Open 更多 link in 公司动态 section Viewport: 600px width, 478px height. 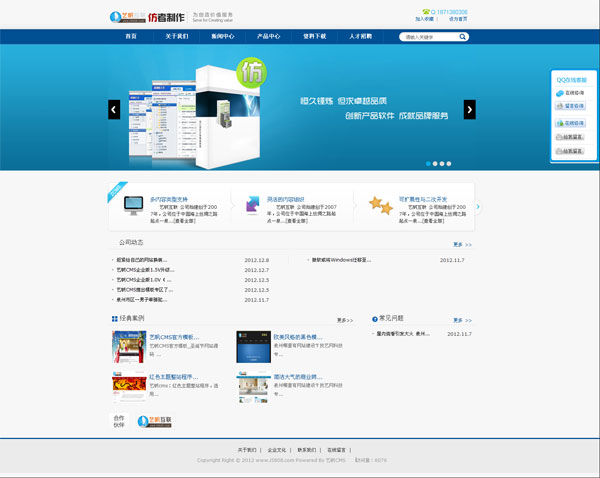pos(462,244)
